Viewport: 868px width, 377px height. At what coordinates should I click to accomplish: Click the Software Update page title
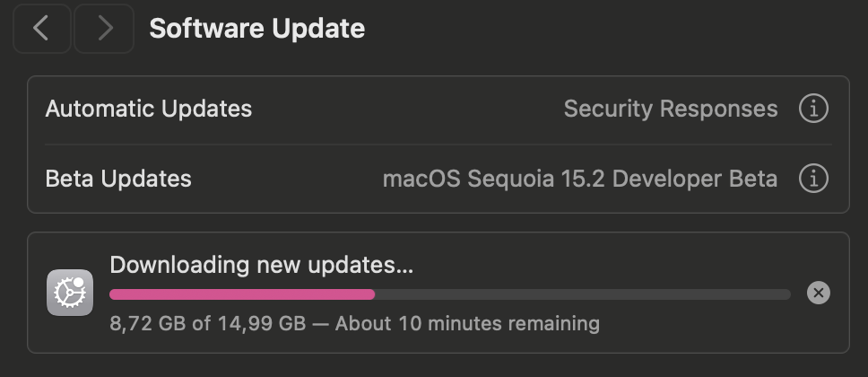pos(256,29)
